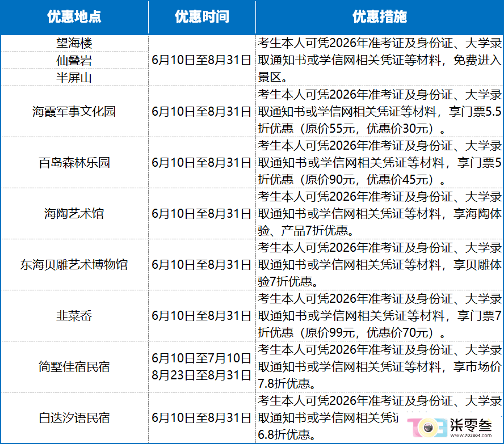Viewport: 504px width, 444px height.
Task: Click the date cell for 百岛森林乐园
Action: pyautogui.click(x=201, y=162)
